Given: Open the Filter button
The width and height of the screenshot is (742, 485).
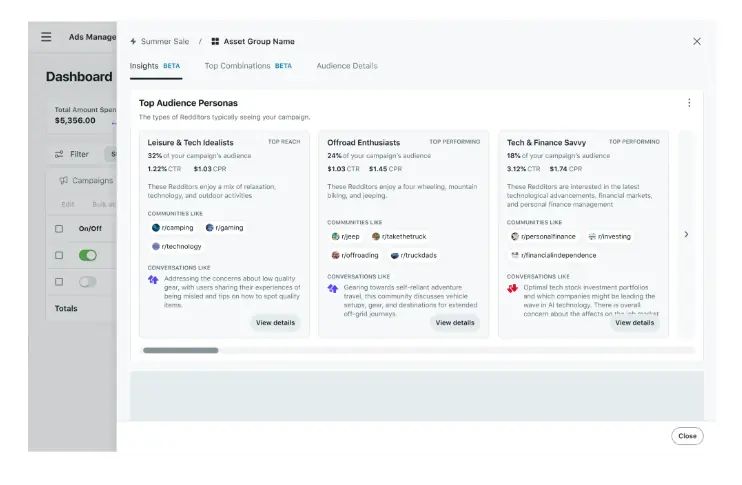Looking at the screenshot, I should (x=72, y=154).
